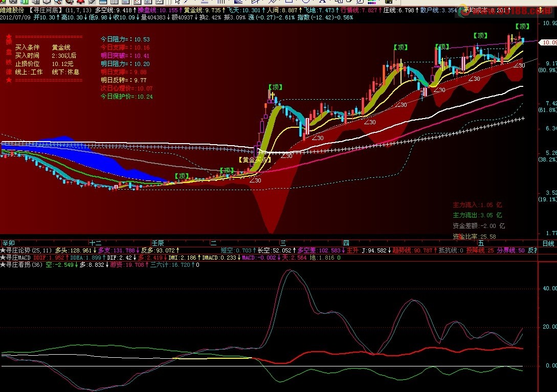Viewport: 557px width, 392px height.
Task: Choose the text 'A' annotation tool
Action: click(322, 2)
